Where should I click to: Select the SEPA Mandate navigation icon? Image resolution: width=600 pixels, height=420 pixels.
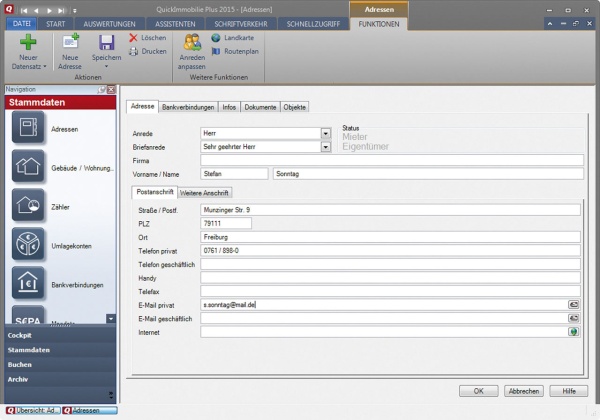pyautogui.click(x=28, y=315)
